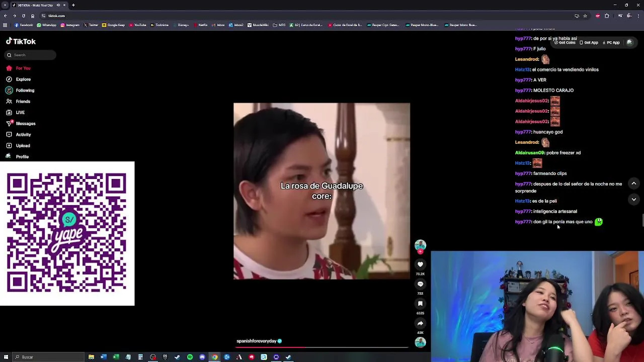Pause the playing TikTok video
The height and width of the screenshot is (362, 644).
coord(321,191)
